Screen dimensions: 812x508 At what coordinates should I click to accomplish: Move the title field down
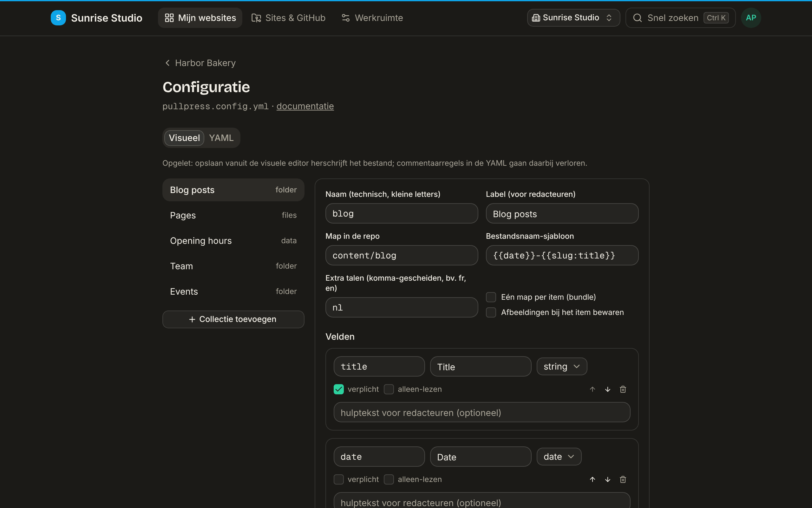coord(607,389)
